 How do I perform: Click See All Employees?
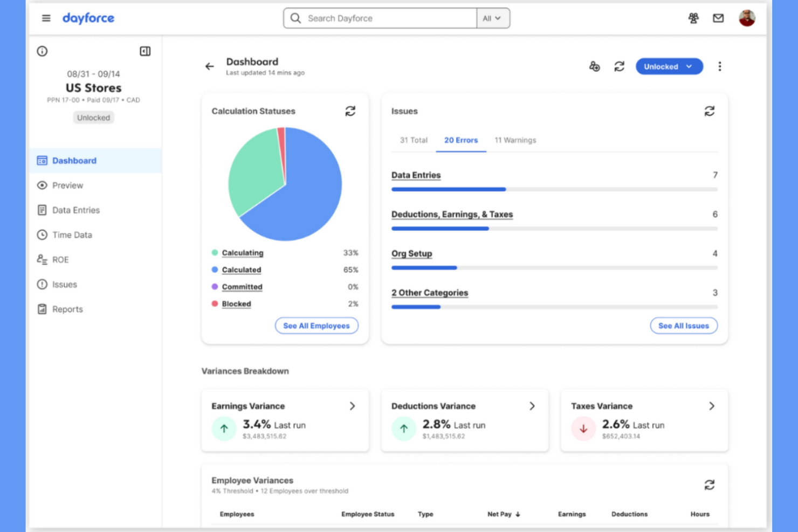[317, 326]
